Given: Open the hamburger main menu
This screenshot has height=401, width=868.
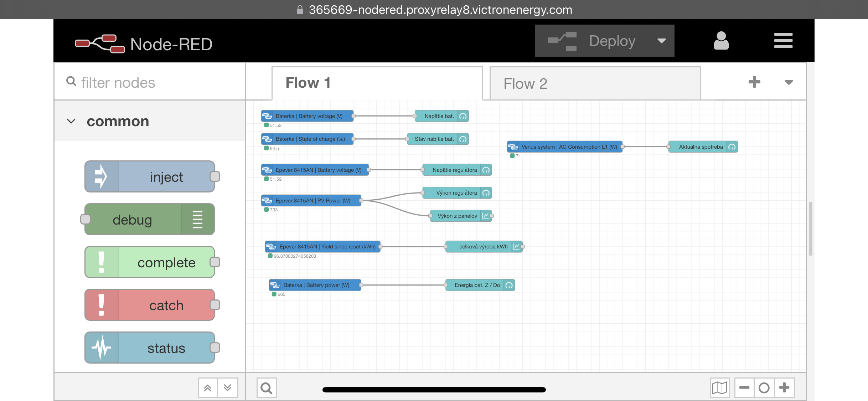Looking at the screenshot, I should point(783,41).
